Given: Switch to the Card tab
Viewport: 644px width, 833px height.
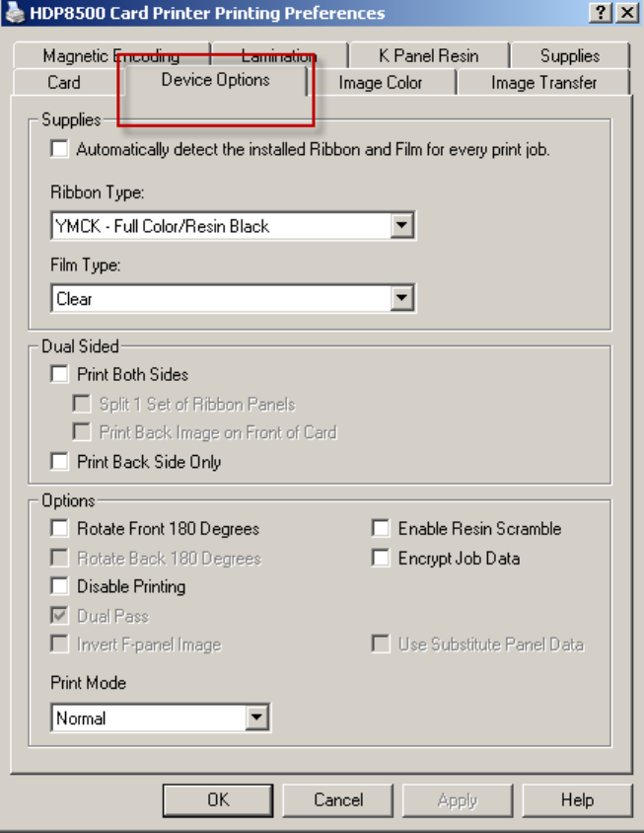Looking at the screenshot, I should (65, 82).
